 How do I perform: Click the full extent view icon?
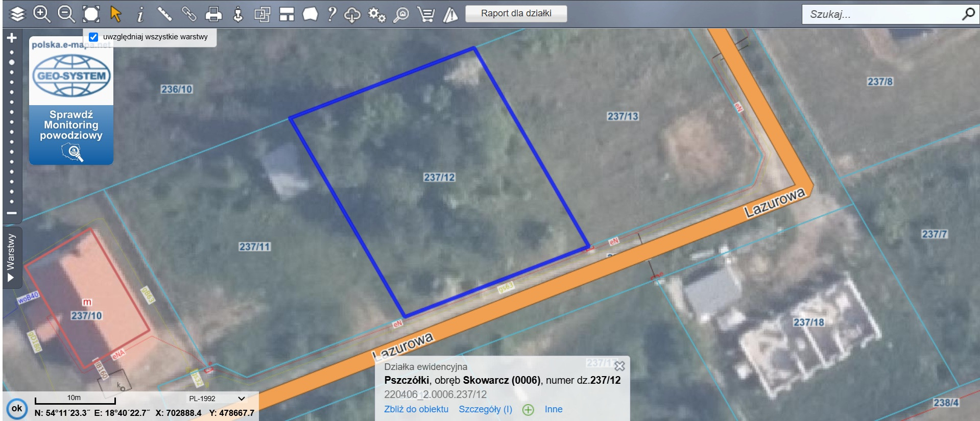pos(91,14)
